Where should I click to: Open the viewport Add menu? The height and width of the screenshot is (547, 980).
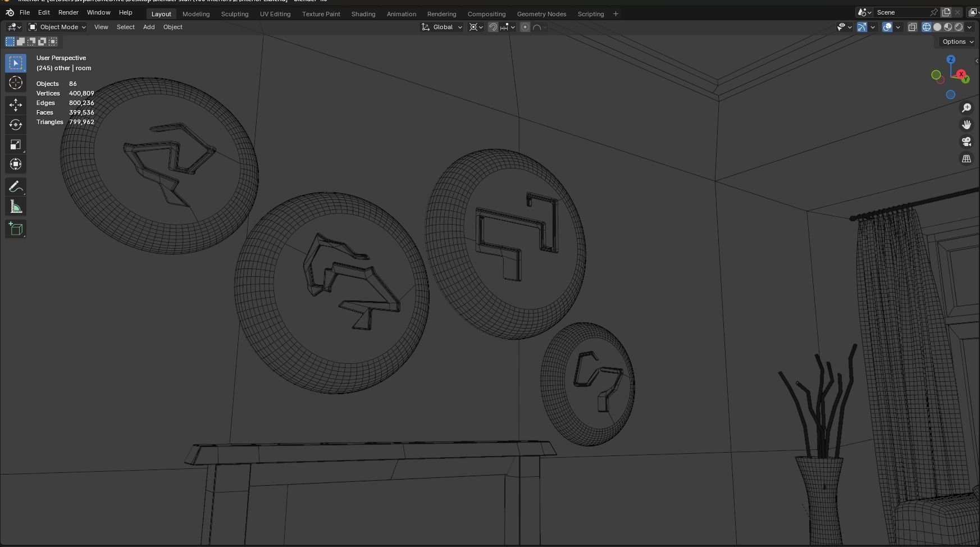pyautogui.click(x=149, y=27)
